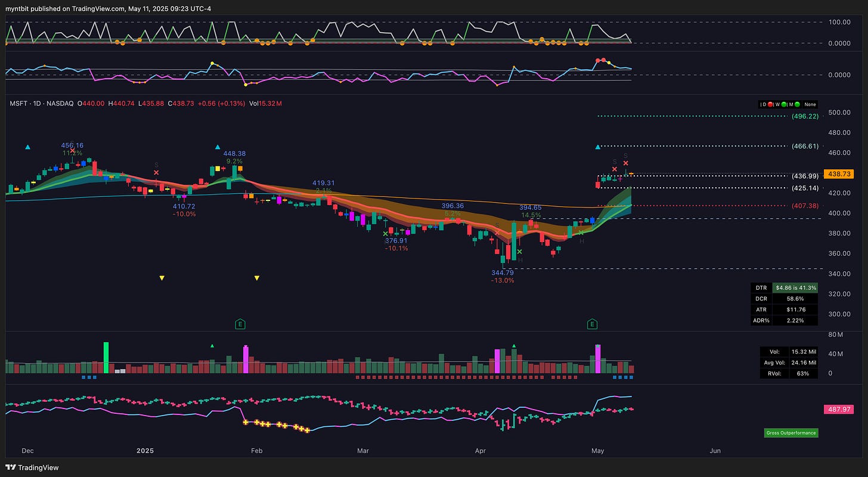Click the 419.31 swing high label
Image resolution: width=868 pixels, height=477 pixels.
click(x=324, y=183)
